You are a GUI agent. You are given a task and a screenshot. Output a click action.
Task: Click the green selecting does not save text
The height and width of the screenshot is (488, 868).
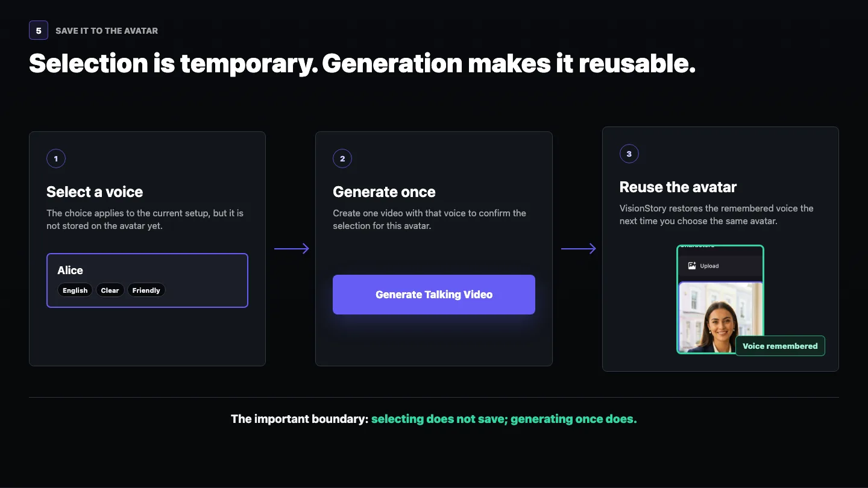pos(438,419)
